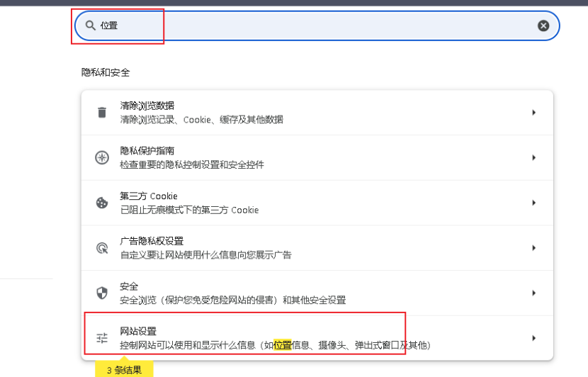Click the compass icon beside 隐私保护指南

click(102, 158)
